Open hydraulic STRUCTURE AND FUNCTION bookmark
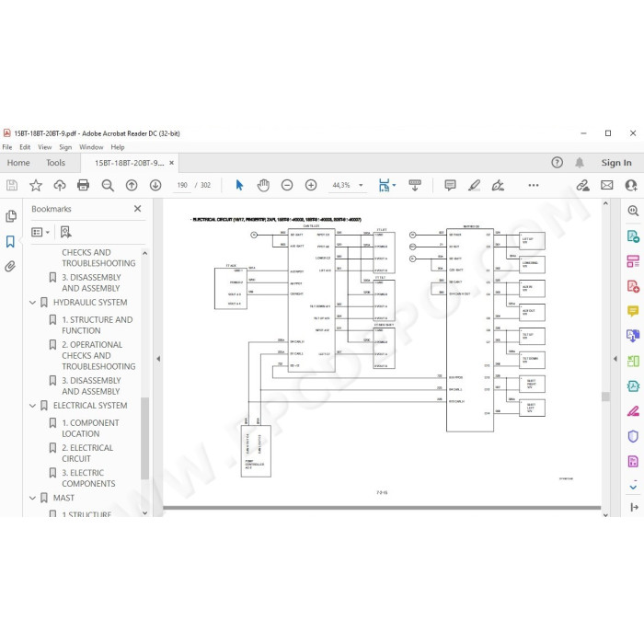 (x=98, y=325)
